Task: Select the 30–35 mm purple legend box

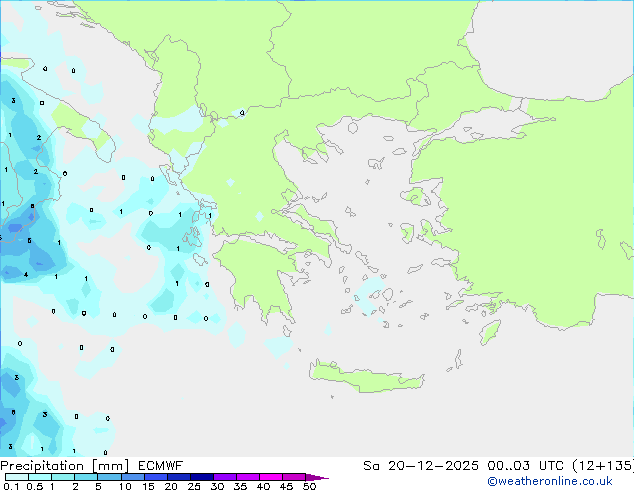Action: (225, 477)
